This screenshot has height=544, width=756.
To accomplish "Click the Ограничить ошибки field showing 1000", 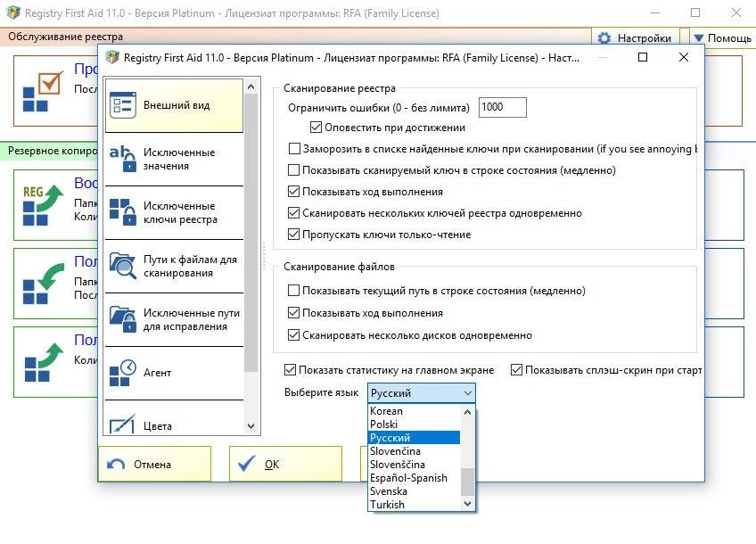I will [503, 107].
